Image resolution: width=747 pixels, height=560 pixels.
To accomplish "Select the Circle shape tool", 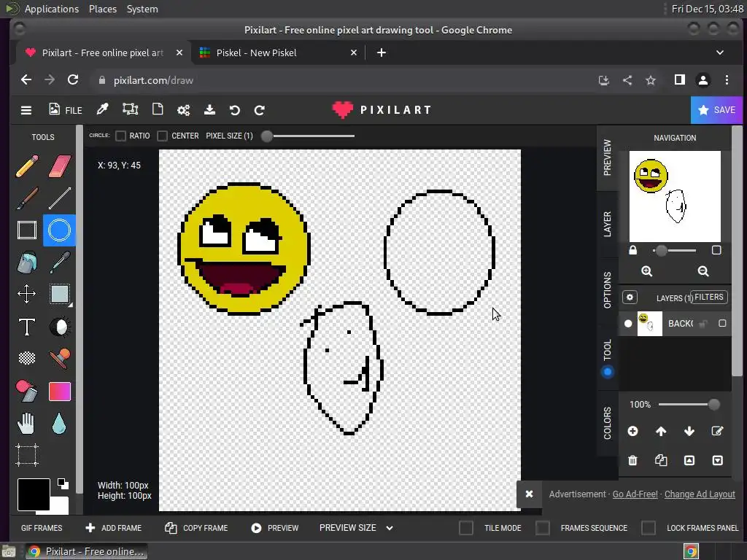I will coord(60,230).
